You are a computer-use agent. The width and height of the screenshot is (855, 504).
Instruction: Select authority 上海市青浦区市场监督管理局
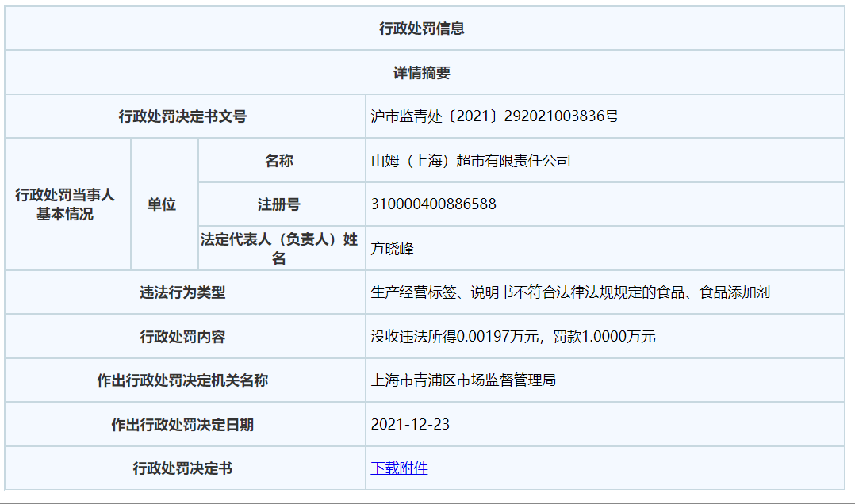pyautogui.click(x=463, y=380)
